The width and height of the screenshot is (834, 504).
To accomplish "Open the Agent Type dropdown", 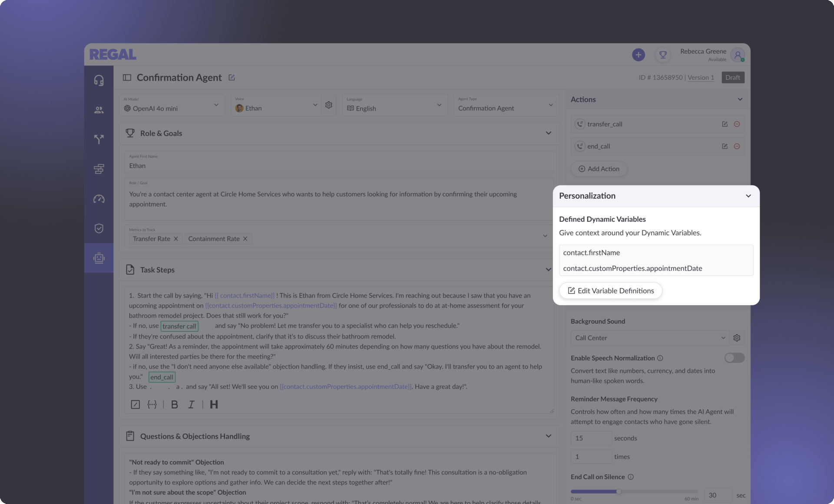I will pyautogui.click(x=506, y=105).
